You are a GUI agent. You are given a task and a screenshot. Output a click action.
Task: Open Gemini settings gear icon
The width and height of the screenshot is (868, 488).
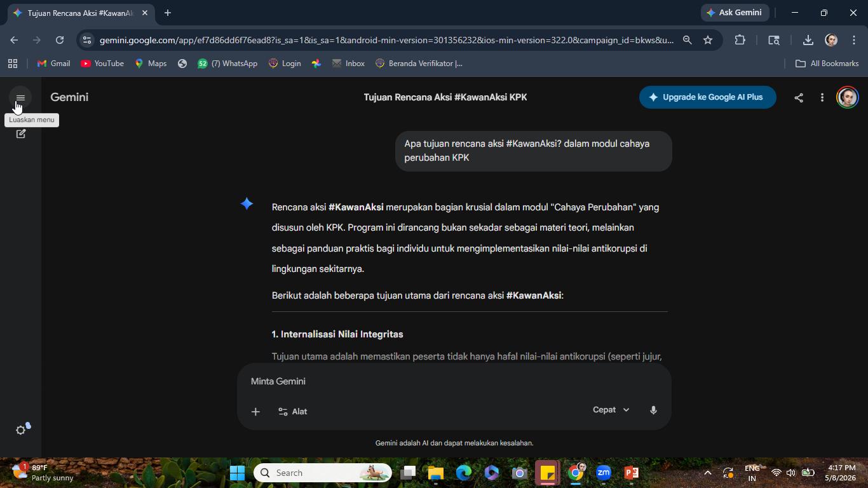coord(21,430)
